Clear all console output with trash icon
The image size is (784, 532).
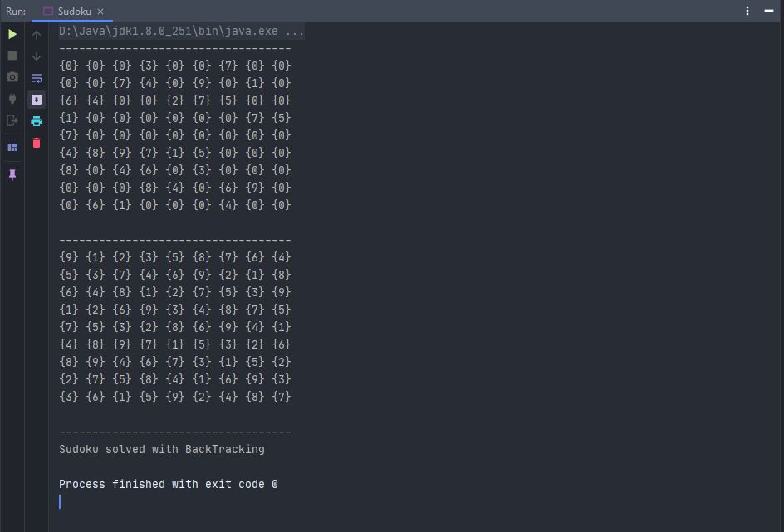[x=36, y=143]
